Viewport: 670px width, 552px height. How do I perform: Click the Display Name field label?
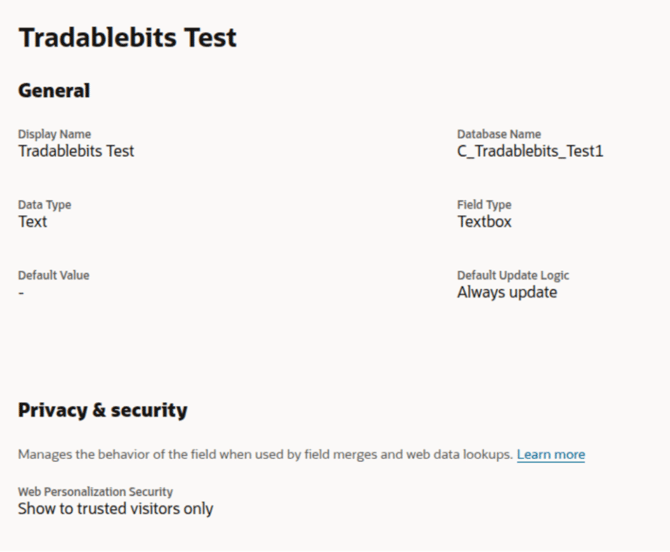pyautogui.click(x=54, y=134)
